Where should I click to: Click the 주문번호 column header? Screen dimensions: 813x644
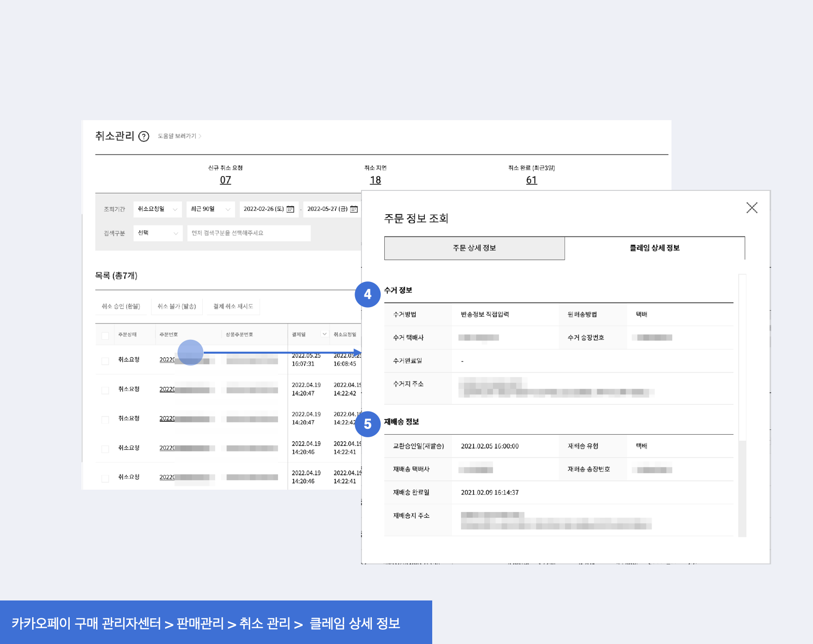[169, 335]
